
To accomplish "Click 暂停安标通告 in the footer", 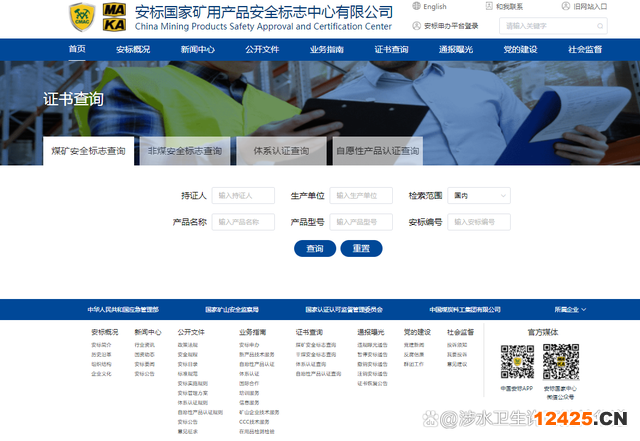I will (x=372, y=354).
